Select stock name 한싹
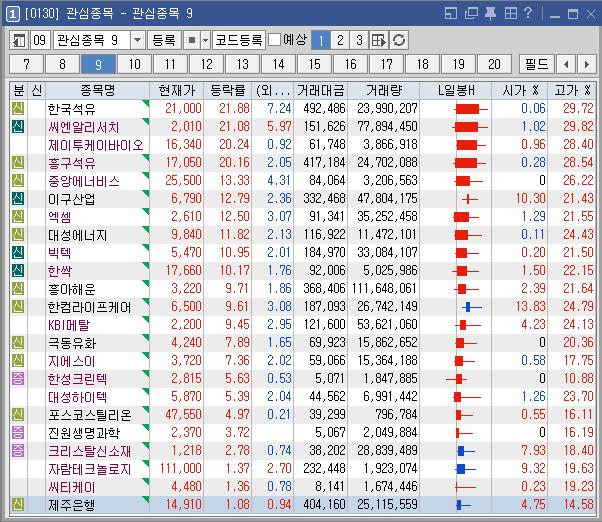The image size is (602, 522). click(60, 271)
